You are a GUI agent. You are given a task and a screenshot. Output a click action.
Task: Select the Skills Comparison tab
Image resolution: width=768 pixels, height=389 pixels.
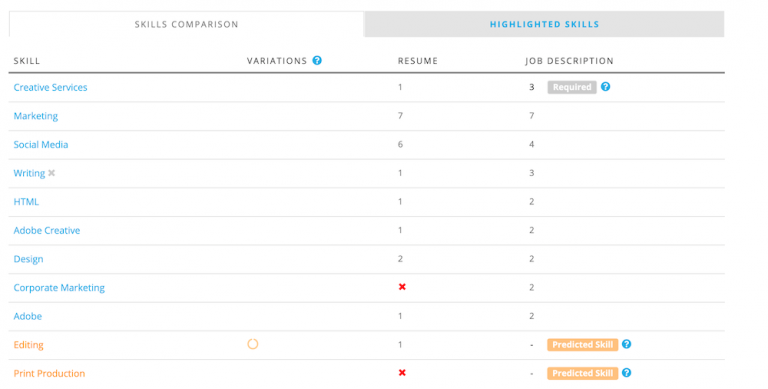pyautogui.click(x=186, y=24)
